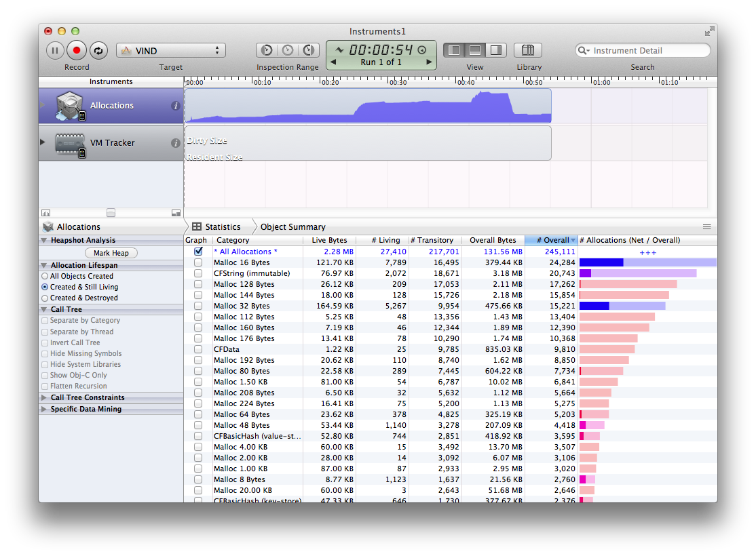Collapse the Heapshot Analysis section

44,241
